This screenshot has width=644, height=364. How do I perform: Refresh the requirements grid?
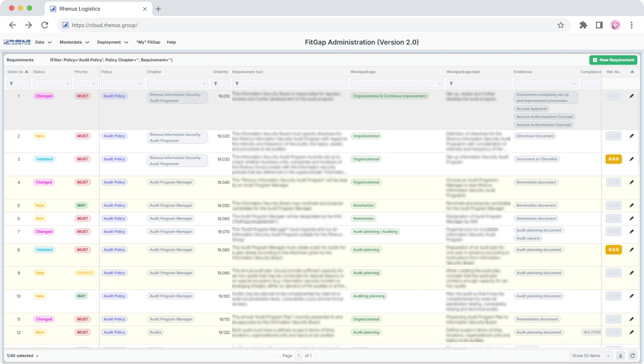[633, 356]
